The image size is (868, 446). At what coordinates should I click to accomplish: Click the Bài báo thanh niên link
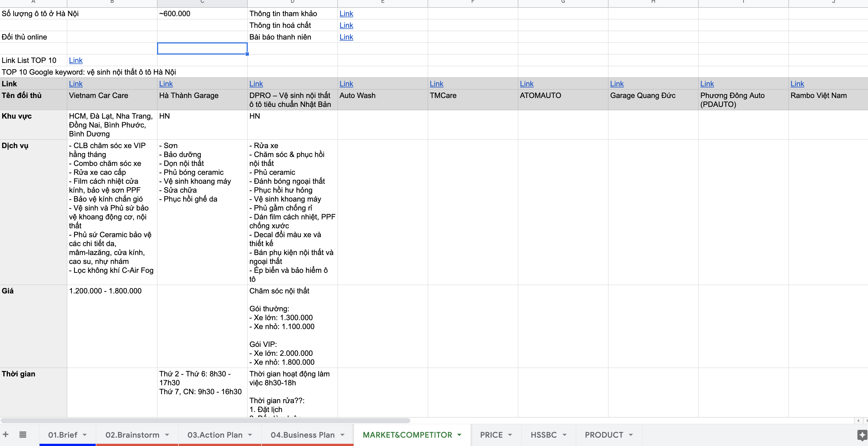point(346,37)
